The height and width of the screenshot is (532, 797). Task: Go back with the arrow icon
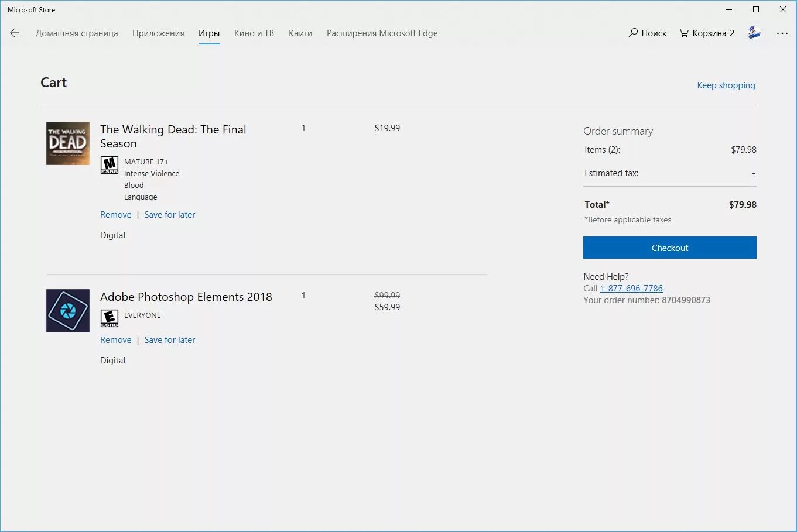click(15, 33)
